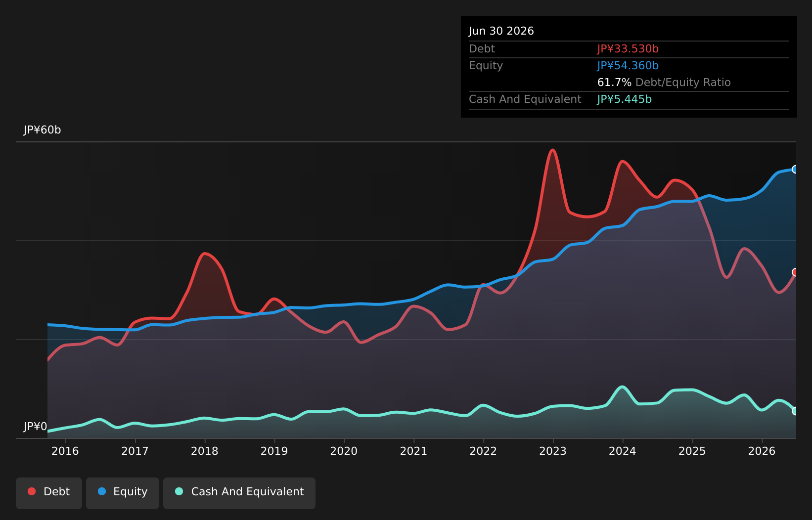Click the tooltip Equity row label
This screenshot has height=520, width=812.
[486, 66]
